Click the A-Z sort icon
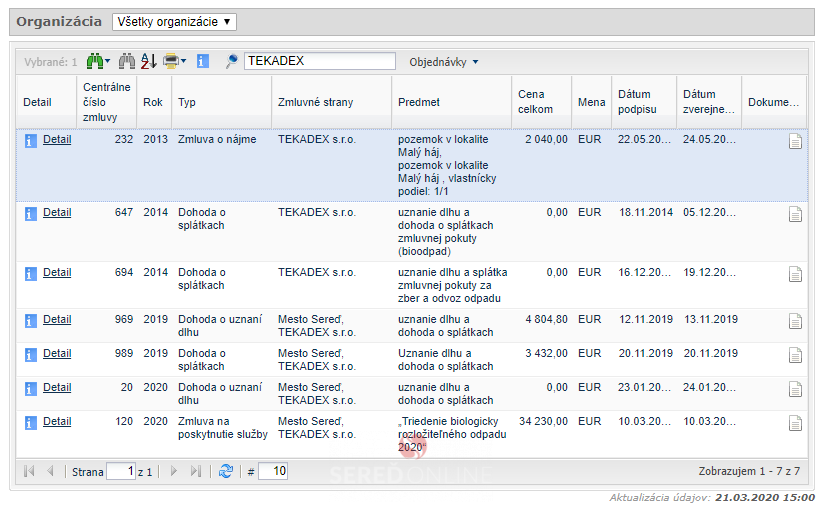The image size is (822, 517). (x=149, y=61)
